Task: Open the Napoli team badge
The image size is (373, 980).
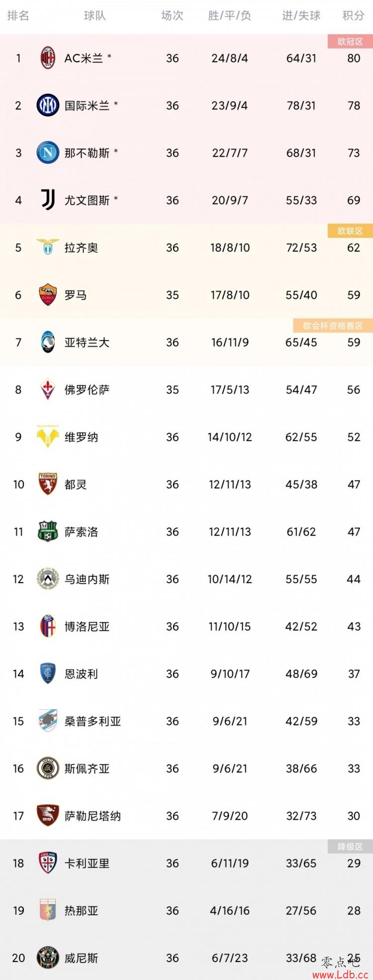Action: point(48,153)
